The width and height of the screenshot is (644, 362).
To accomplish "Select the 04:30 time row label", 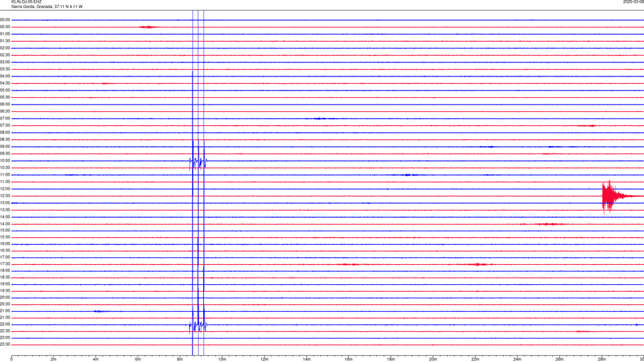I will coord(5,83).
